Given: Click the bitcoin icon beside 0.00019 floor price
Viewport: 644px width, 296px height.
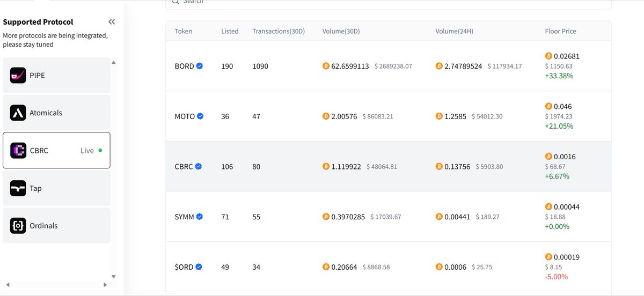Looking at the screenshot, I should click(x=548, y=257).
